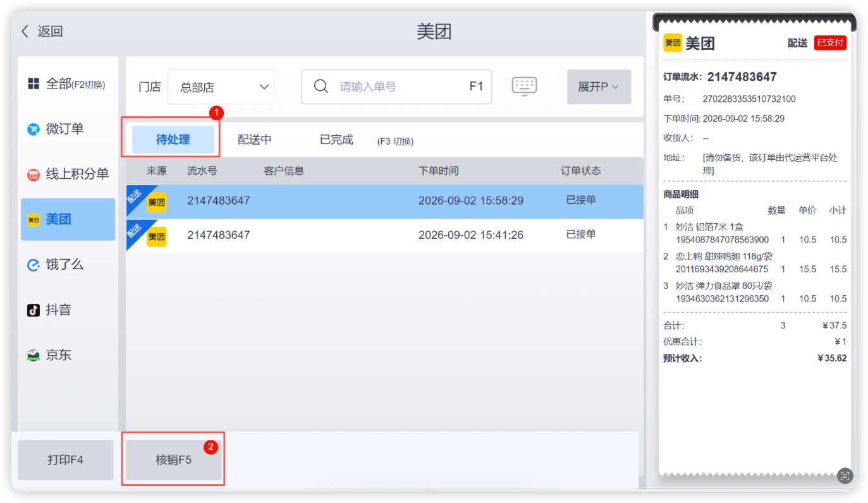Click the receipt item 恋上鸭 甜辣鸭翅 118g/袋

[x=724, y=257]
